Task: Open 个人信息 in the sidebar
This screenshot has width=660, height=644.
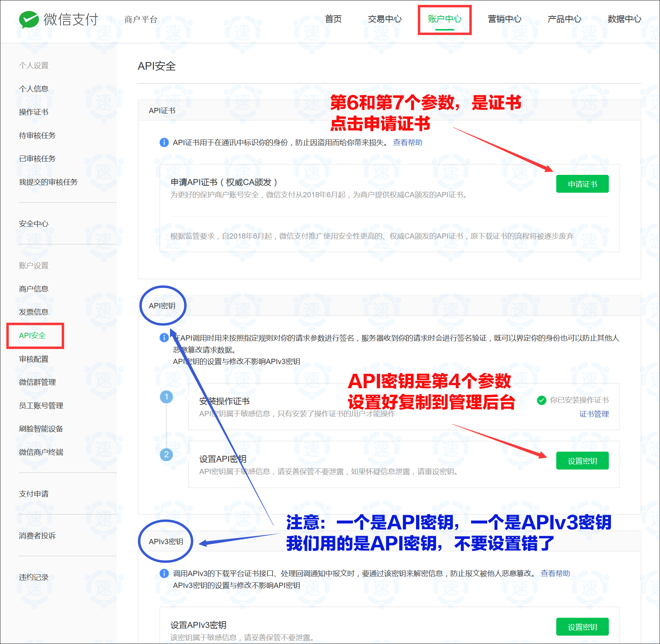Action: click(x=34, y=89)
